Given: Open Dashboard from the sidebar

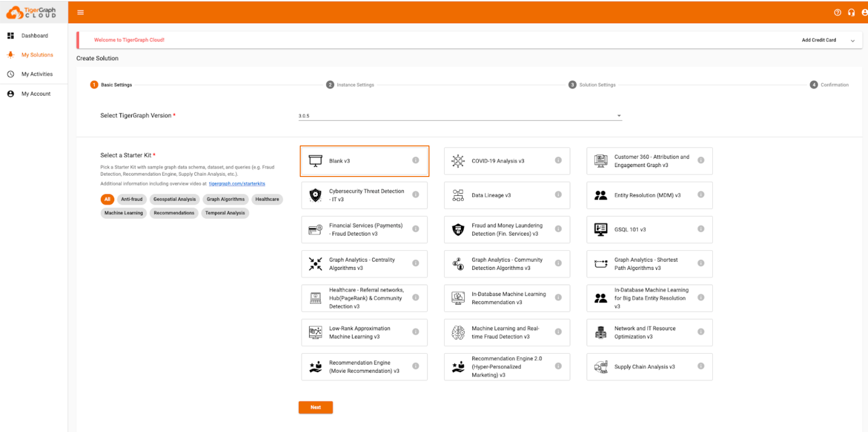Looking at the screenshot, I should pyautogui.click(x=34, y=36).
